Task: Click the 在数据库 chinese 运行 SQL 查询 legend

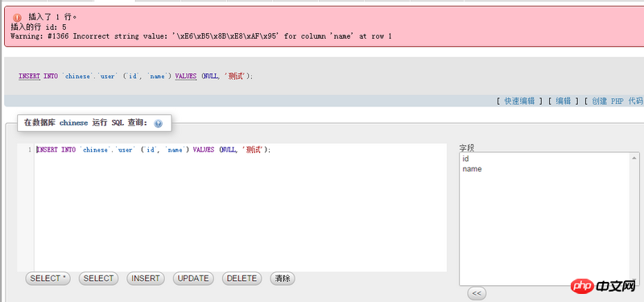Action: coord(85,123)
